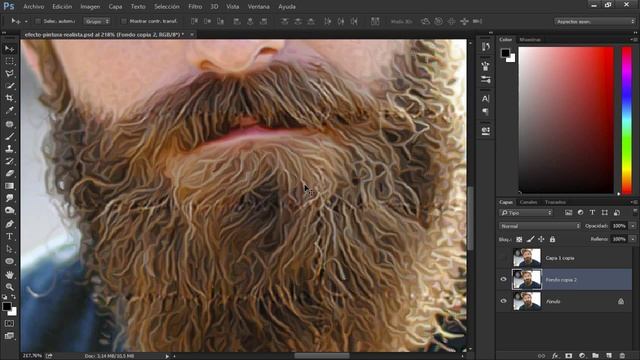
Task: Select the Ellipse shape tool
Action: point(9,261)
